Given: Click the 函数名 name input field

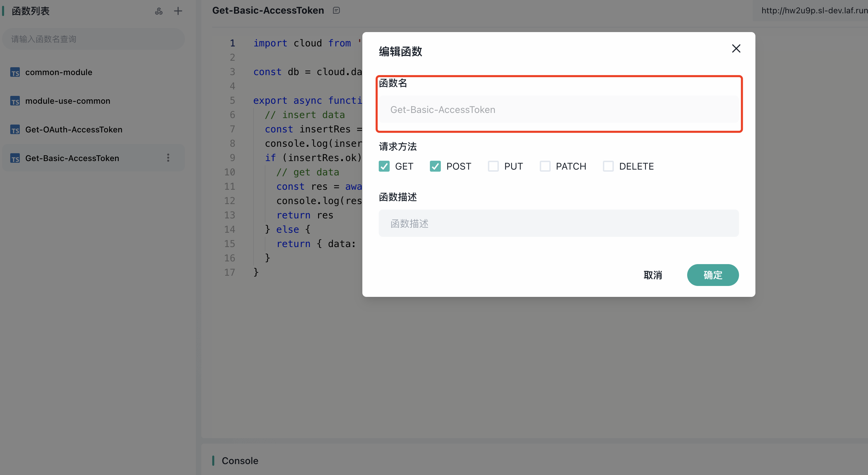Looking at the screenshot, I should tap(559, 109).
